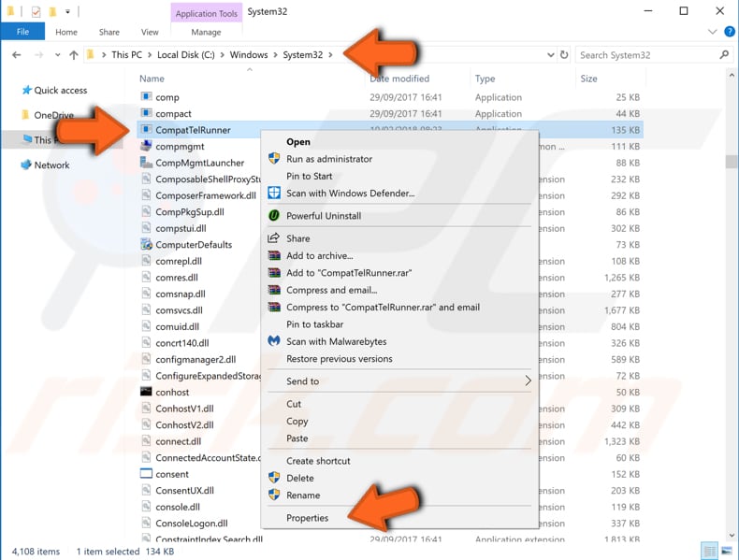Select Cut in context menu

coord(294,404)
